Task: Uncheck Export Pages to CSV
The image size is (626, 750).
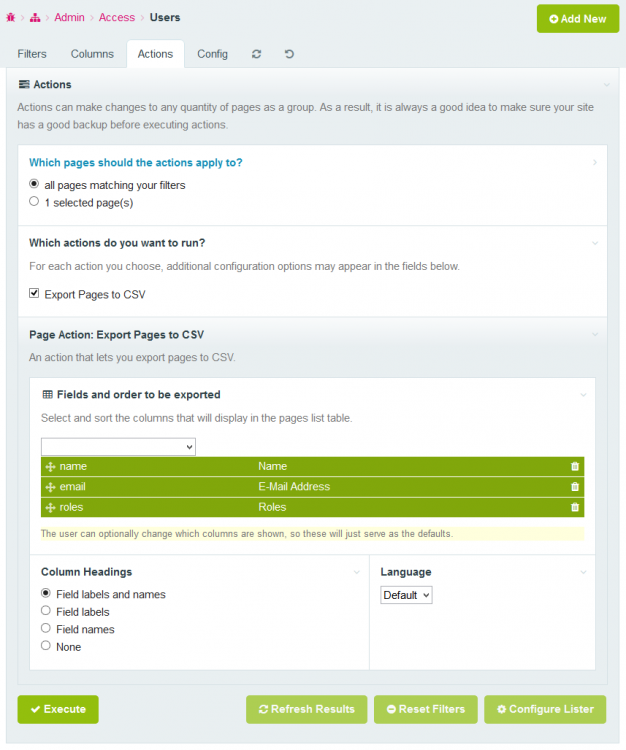Action: (34, 294)
